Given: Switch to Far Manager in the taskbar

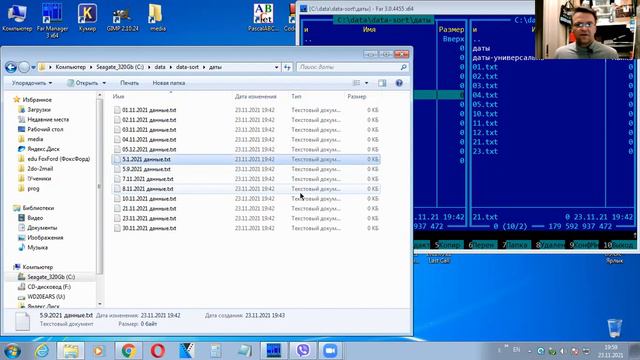Looking at the screenshot, I should tap(273, 351).
